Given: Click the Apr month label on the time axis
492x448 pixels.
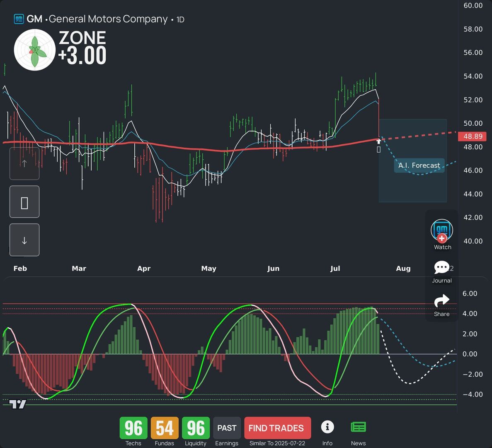Looking at the screenshot, I should pyautogui.click(x=144, y=269).
